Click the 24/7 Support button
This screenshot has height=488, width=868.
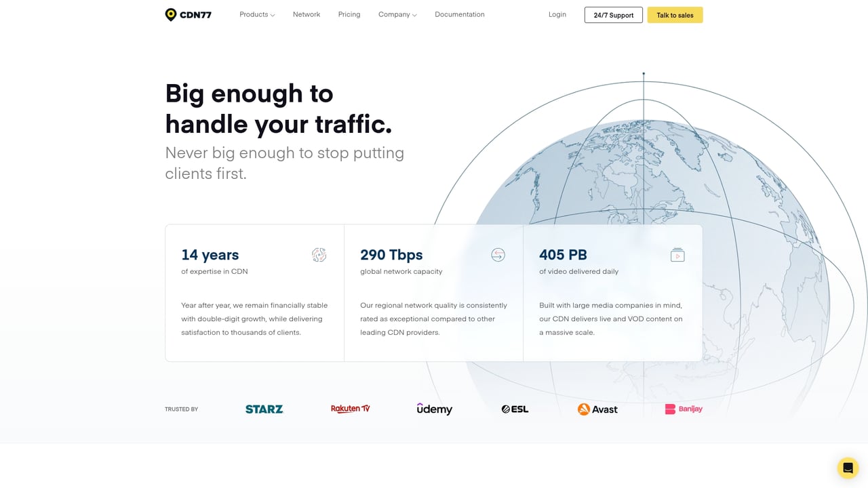click(613, 14)
